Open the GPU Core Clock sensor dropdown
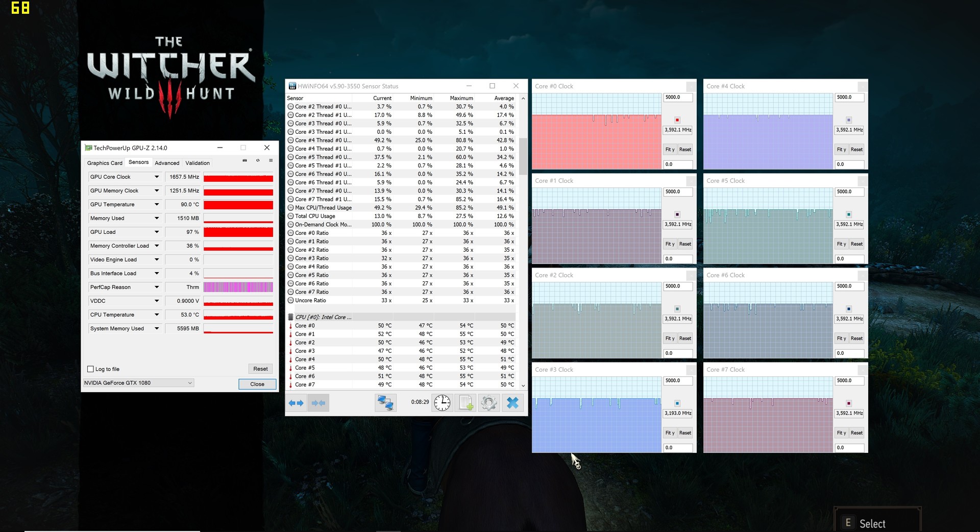 tap(157, 177)
